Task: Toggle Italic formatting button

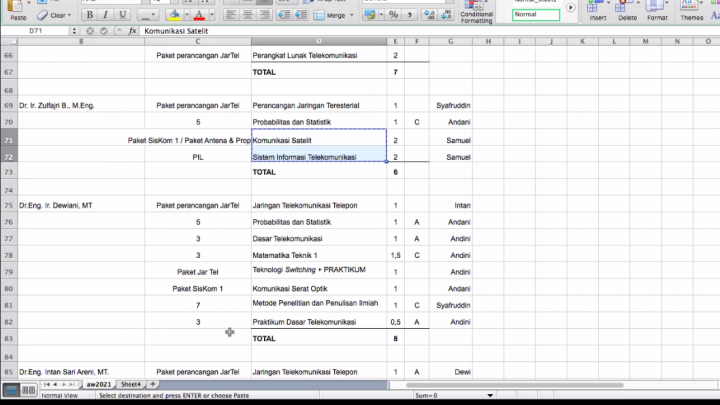Action: [x=105, y=15]
